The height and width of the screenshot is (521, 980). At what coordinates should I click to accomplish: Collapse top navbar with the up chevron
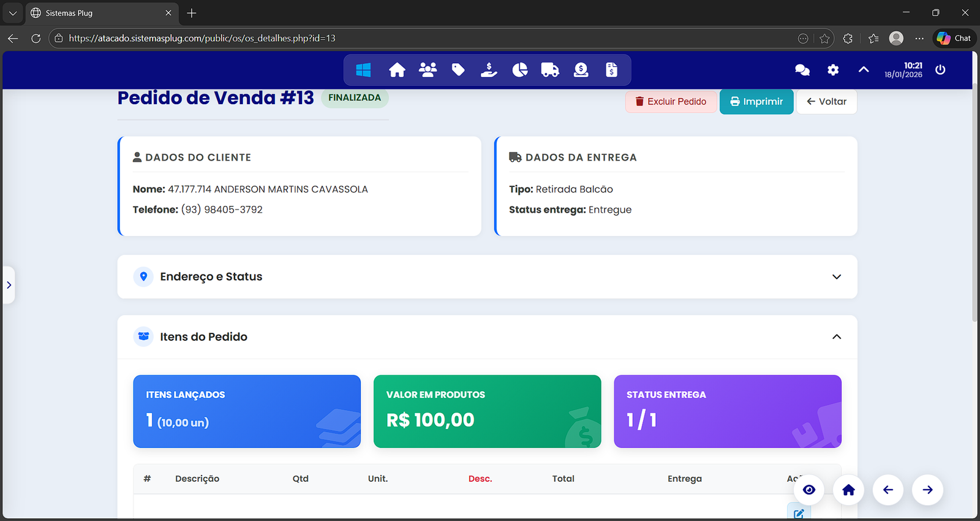pos(864,70)
